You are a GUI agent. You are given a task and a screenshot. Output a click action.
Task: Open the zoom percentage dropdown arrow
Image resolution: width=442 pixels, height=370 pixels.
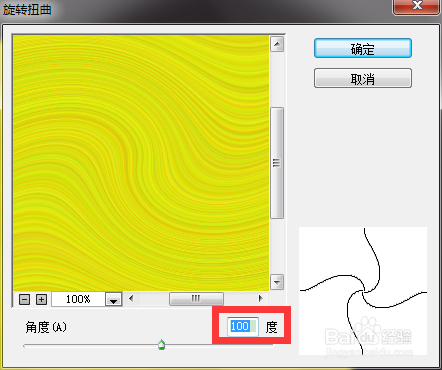coord(114,299)
